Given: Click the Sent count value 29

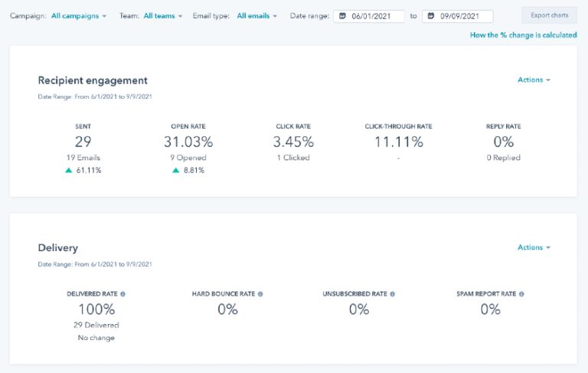Looking at the screenshot, I should (83, 142).
